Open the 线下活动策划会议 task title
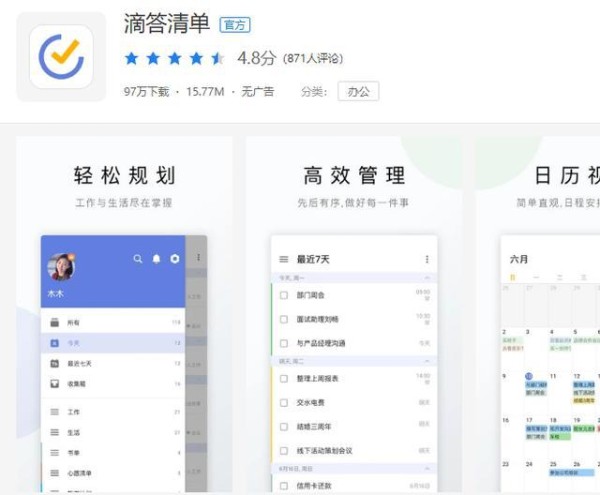This screenshot has height=495, width=600. click(x=324, y=451)
